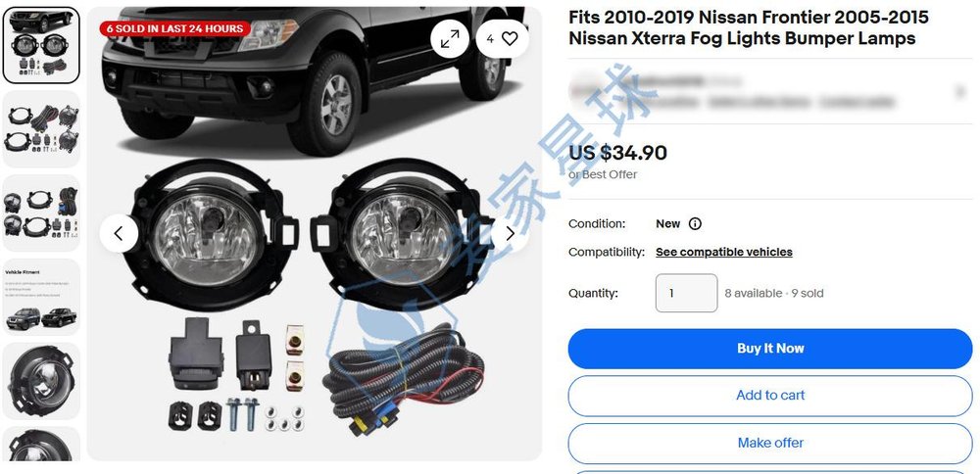Open the Vehicle Fitment thumbnail
This screenshot has height=474, width=980.
(x=41, y=298)
